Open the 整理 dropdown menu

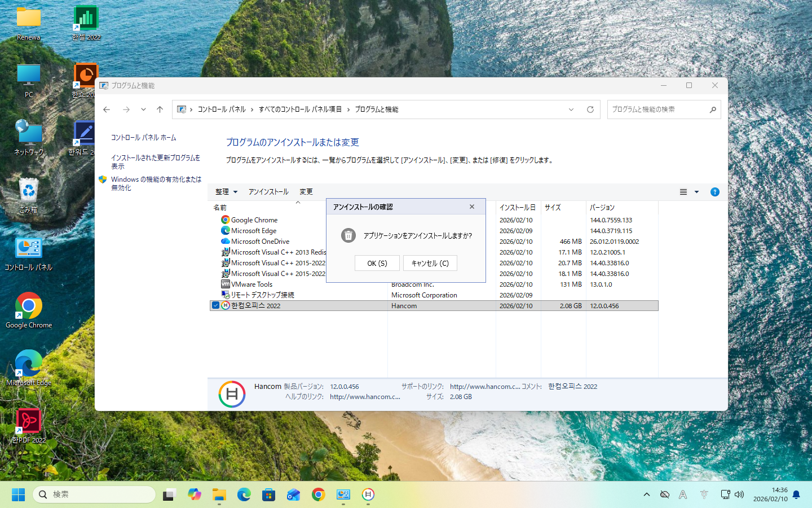point(226,192)
